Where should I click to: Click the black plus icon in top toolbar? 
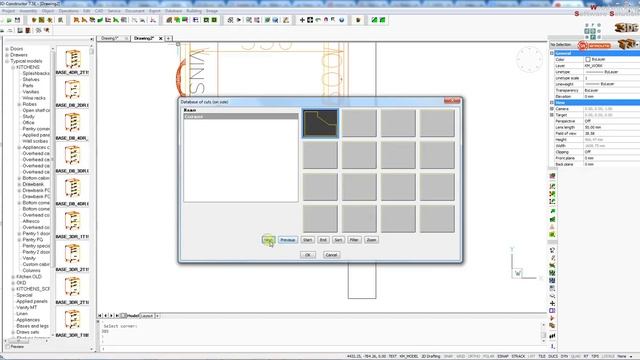click(302, 20)
